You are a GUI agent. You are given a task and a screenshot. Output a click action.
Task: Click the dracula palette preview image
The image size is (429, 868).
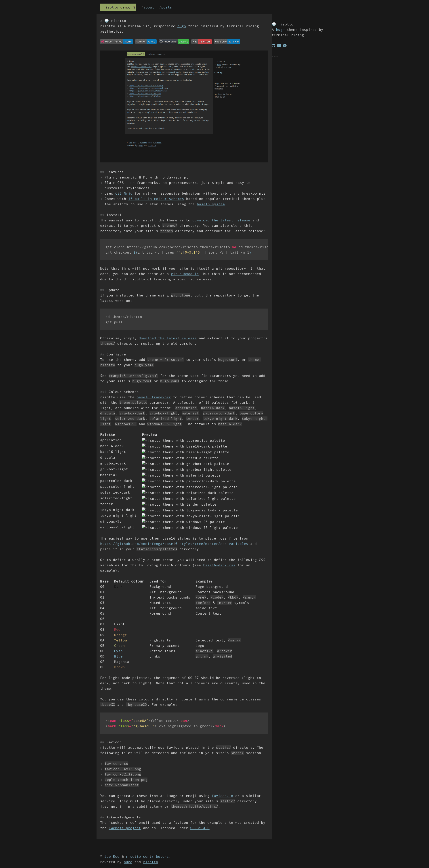point(180,458)
